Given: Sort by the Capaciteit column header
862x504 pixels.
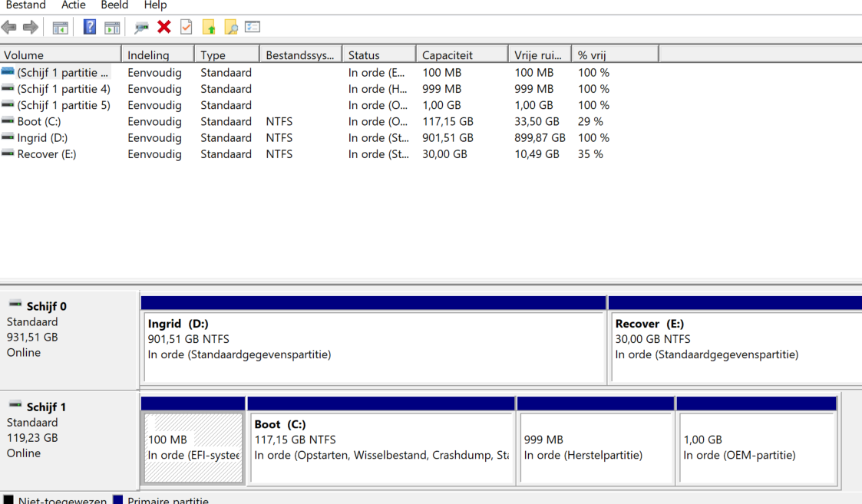Looking at the screenshot, I should click(x=461, y=55).
